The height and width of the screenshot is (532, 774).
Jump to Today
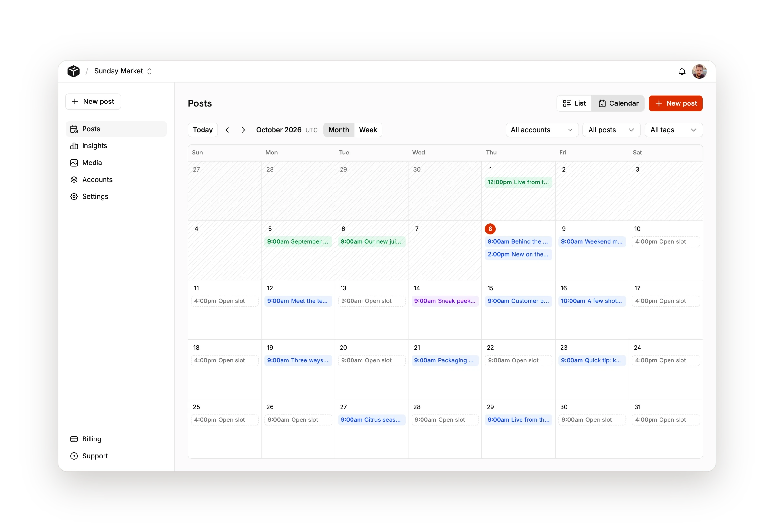tap(203, 130)
